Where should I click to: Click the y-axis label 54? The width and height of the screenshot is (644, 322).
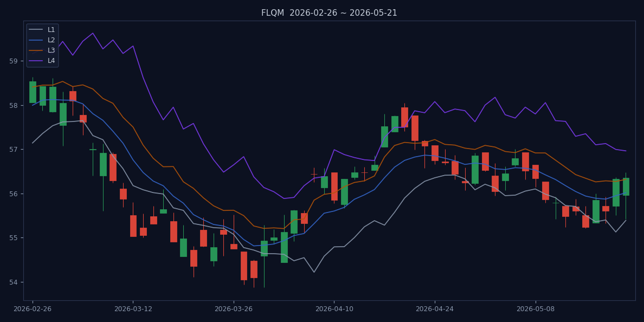click(x=14, y=282)
